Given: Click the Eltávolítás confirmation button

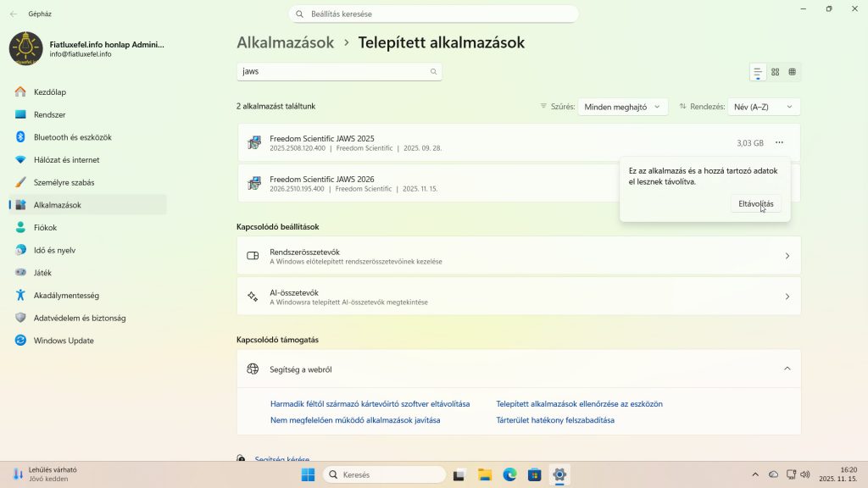Looking at the screenshot, I should click(754, 203).
